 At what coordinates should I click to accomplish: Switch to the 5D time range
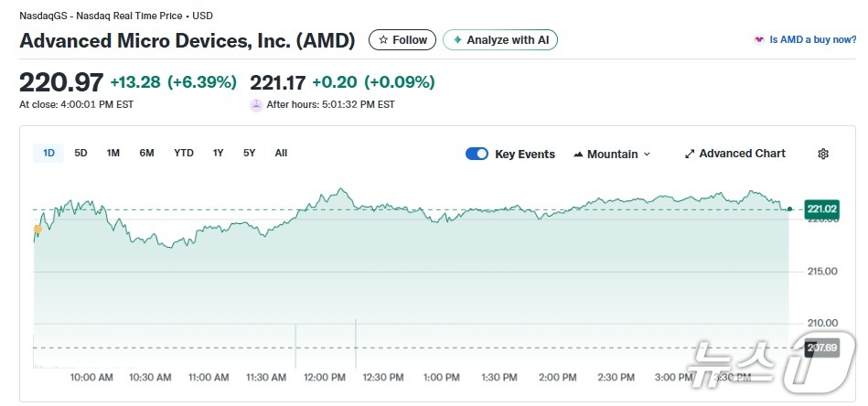click(x=80, y=153)
